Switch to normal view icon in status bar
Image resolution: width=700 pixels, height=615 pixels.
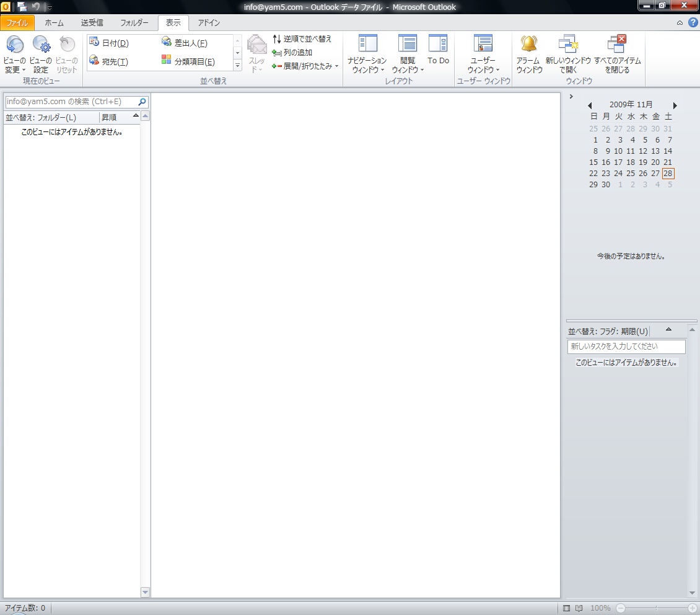pyautogui.click(x=567, y=608)
